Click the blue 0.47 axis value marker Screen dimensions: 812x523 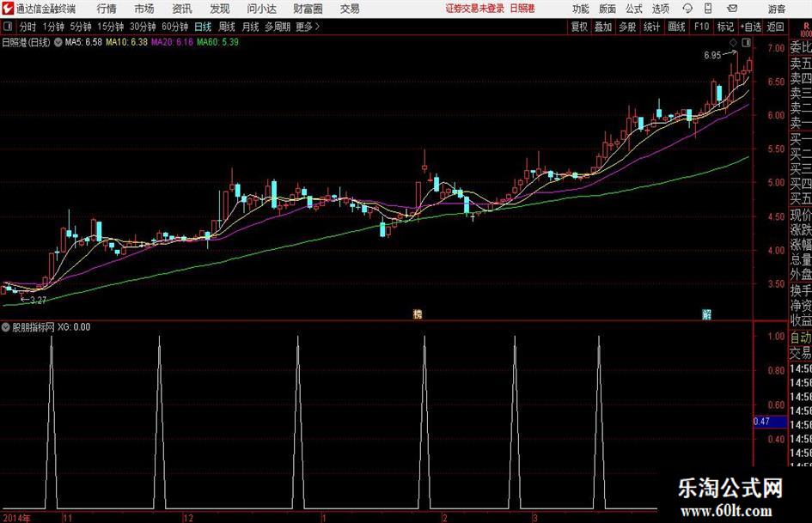click(770, 422)
